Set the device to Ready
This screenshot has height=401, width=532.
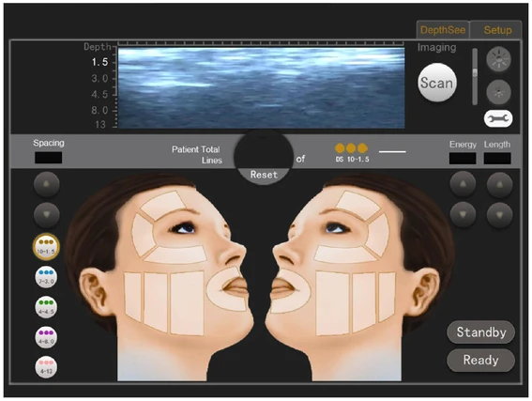(x=480, y=360)
